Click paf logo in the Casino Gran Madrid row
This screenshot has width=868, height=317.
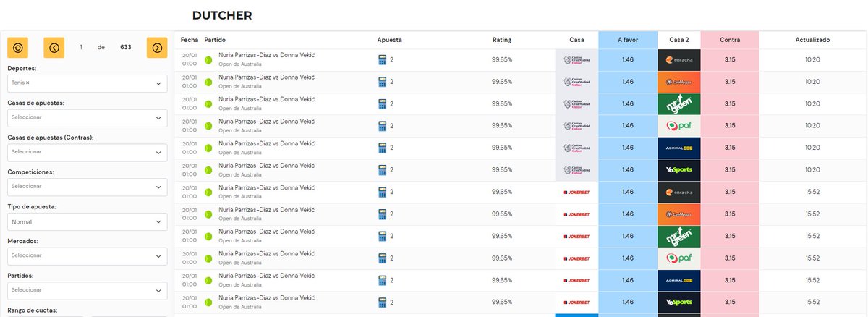(679, 126)
